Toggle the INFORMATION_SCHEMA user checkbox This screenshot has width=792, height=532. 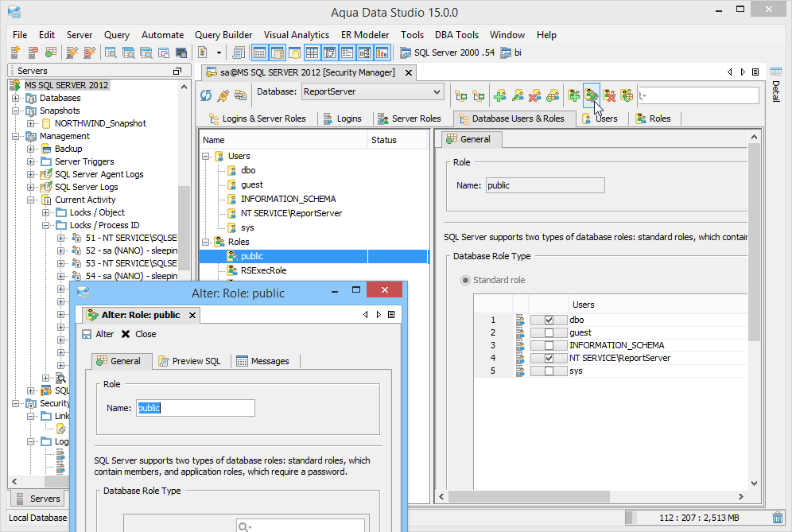coord(549,345)
